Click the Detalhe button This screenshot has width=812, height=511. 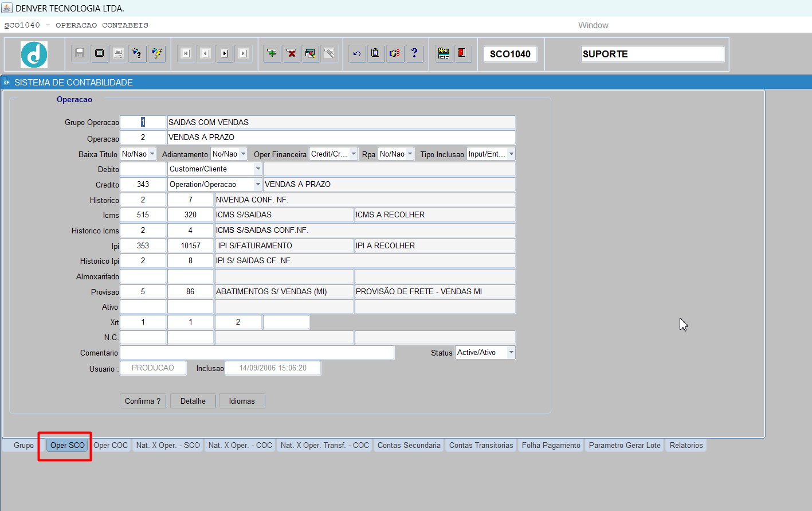(193, 401)
